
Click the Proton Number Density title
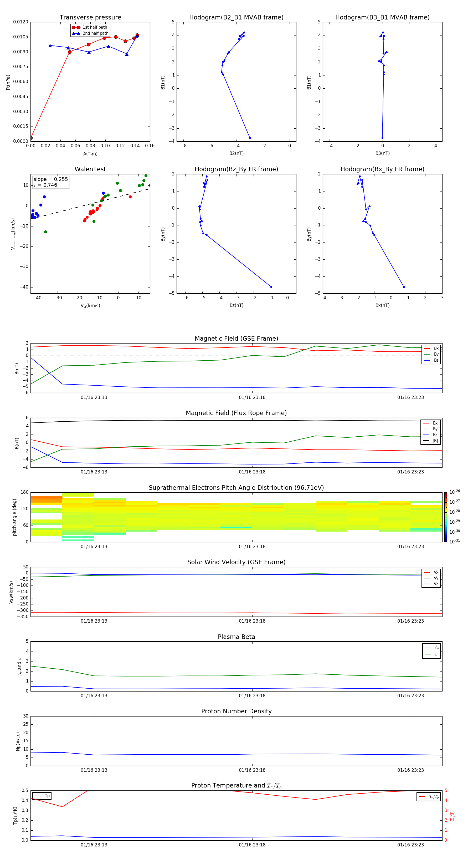pyautogui.click(x=236, y=711)
